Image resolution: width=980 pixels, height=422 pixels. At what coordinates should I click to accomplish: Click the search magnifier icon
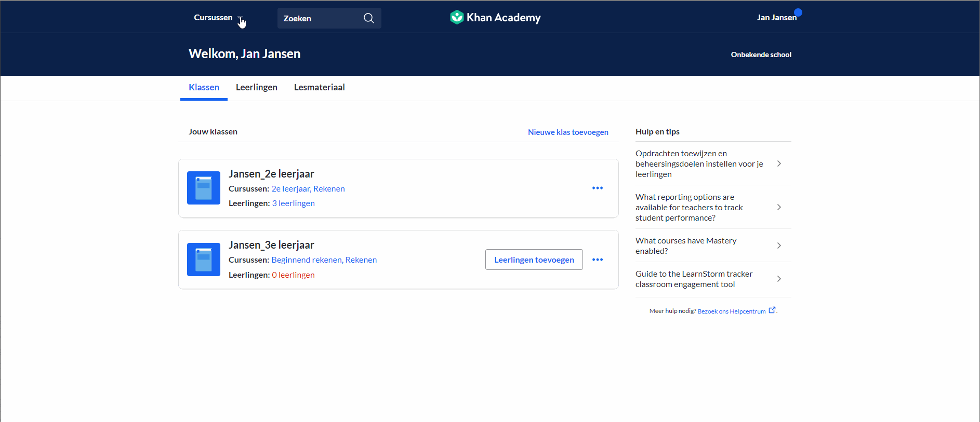369,18
